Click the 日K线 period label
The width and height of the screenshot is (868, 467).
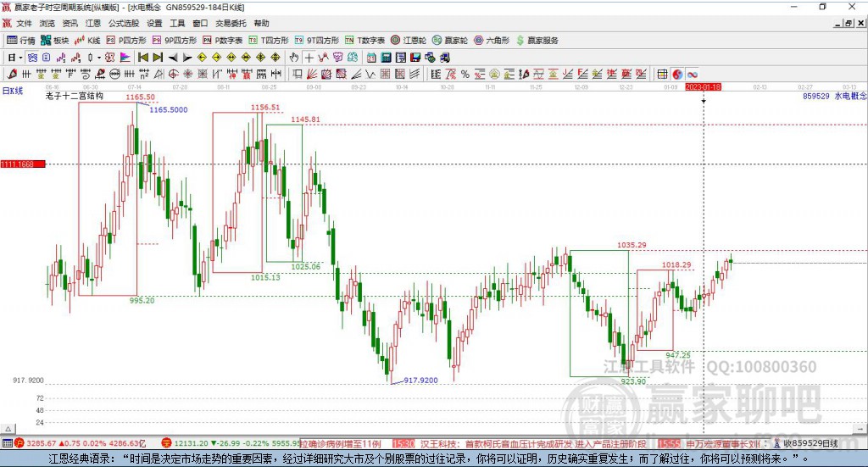pyautogui.click(x=13, y=91)
